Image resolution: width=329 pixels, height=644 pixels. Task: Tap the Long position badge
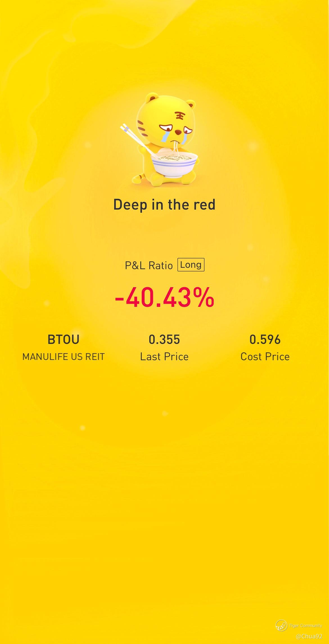191,265
